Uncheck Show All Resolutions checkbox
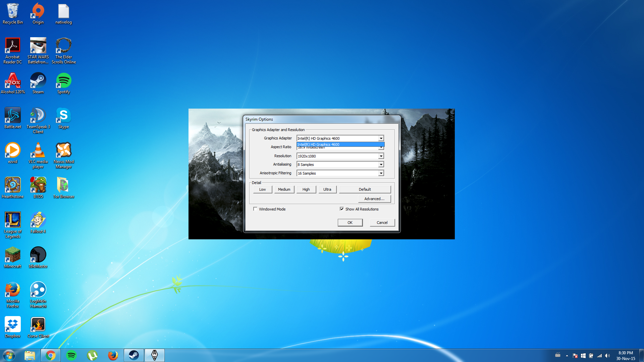This screenshot has height=362, width=644. coord(342,209)
